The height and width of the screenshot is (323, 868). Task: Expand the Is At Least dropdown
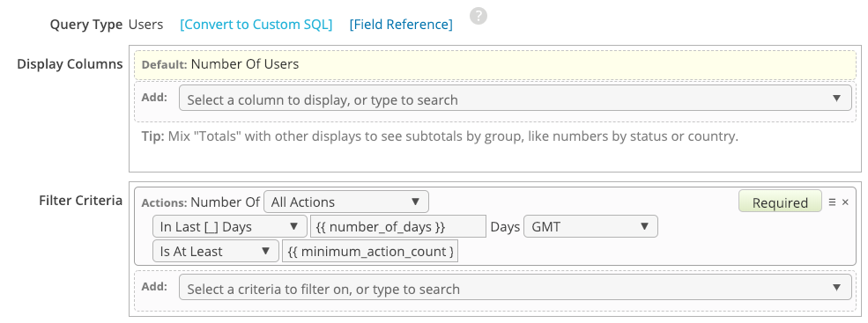(216, 251)
